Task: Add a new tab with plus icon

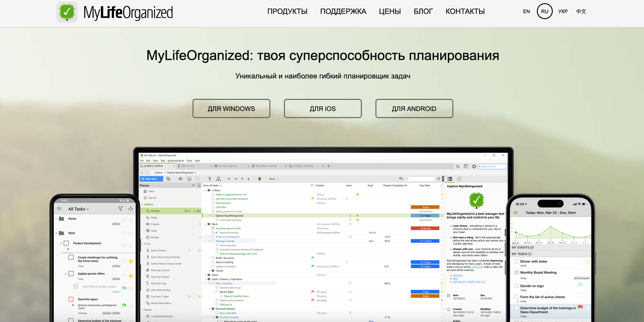Action: pyautogui.click(x=328, y=166)
